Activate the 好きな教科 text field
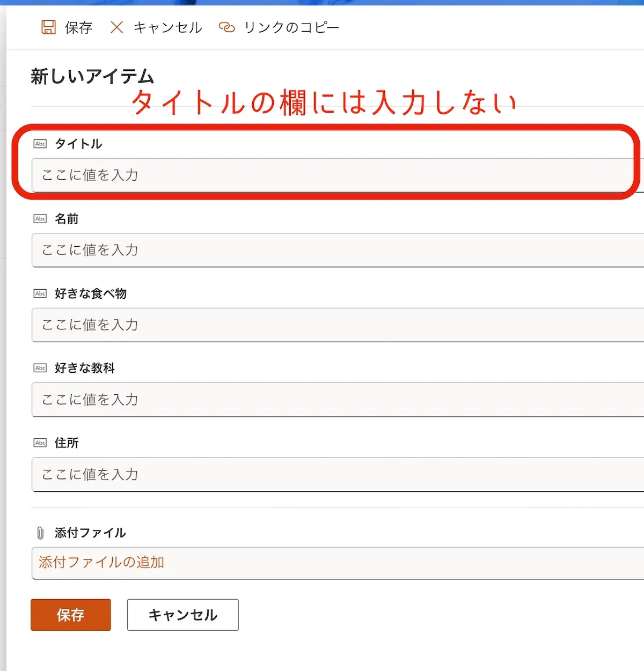This screenshot has height=671, width=644. [x=333, y=400]
